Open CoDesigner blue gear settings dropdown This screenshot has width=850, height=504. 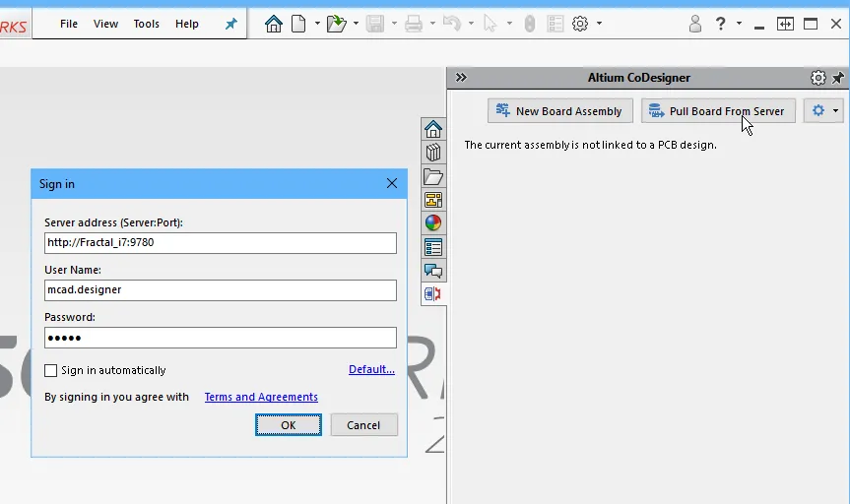coord(824,111)
